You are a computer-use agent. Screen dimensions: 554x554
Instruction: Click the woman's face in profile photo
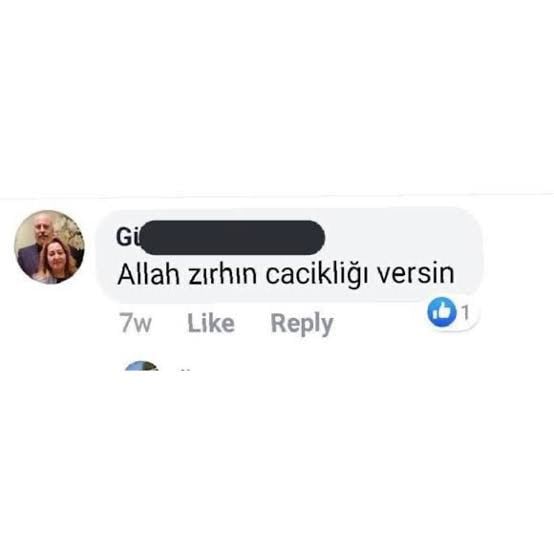coord(57,254)
